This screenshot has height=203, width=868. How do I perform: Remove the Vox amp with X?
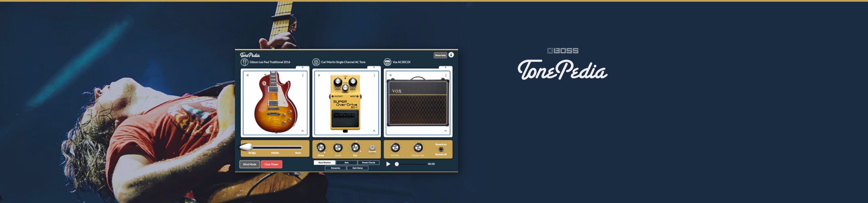point(391,75)
